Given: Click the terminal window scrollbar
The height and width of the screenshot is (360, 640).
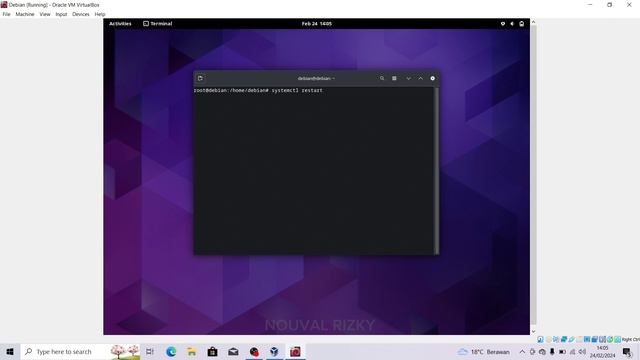Looking at the screenshot, I should (x=437, y=170).
